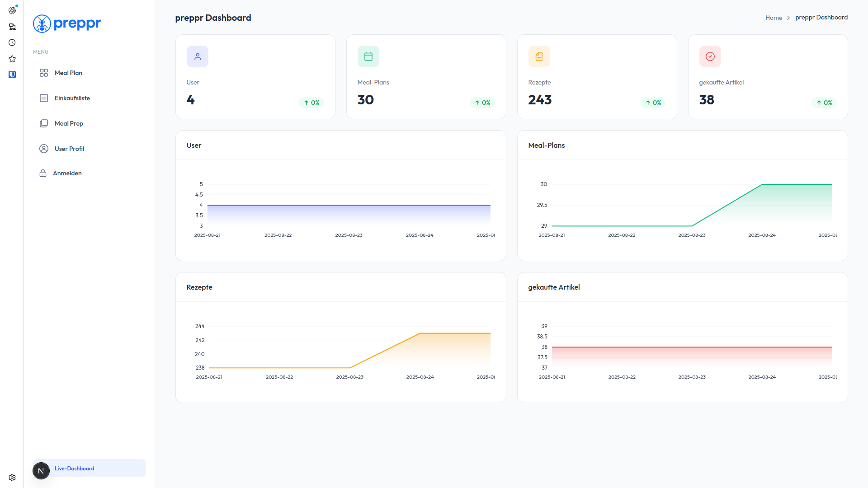The image size is (868, 488).
Task: Click the Bitwarden shield icon
Action: pos(12,75)
